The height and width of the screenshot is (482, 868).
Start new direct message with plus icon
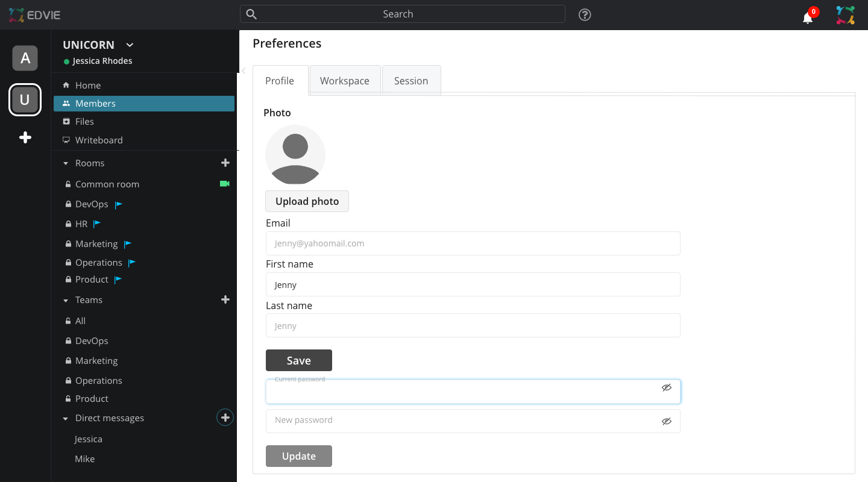pos(225,418)
